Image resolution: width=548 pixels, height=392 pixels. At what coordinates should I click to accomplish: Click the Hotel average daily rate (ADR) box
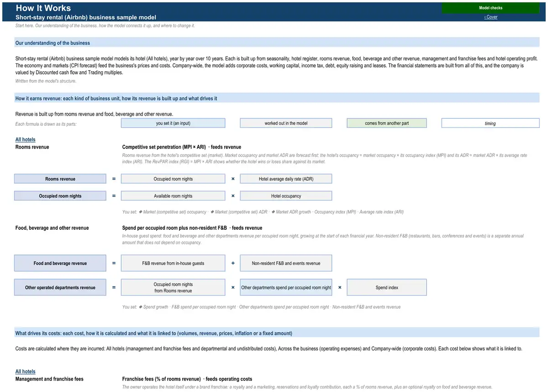pos(286,179)
